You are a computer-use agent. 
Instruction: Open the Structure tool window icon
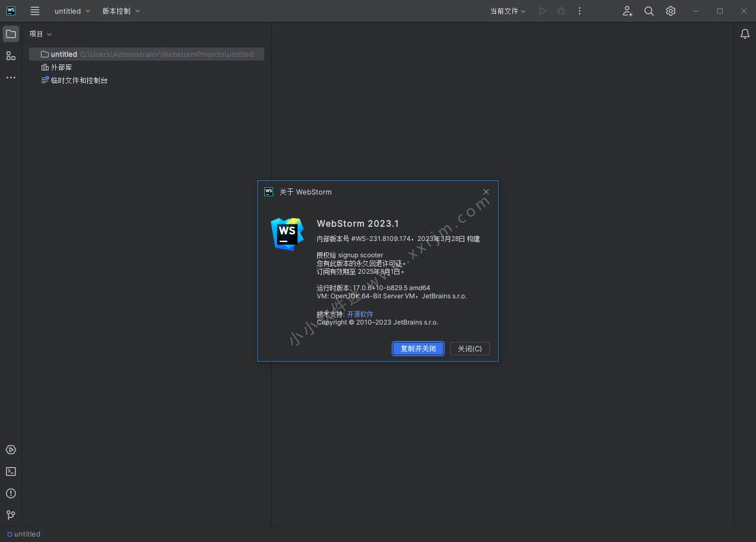click(11, 56)
